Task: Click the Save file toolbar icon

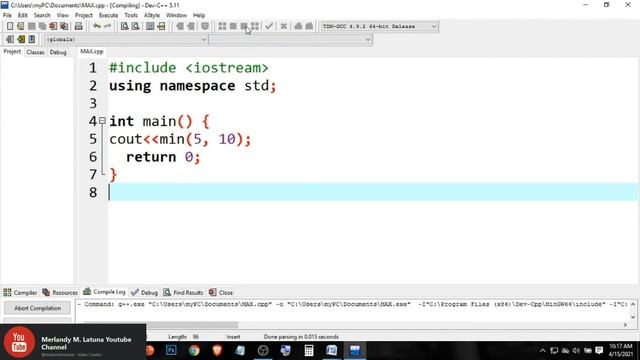Action: point(31,26)
